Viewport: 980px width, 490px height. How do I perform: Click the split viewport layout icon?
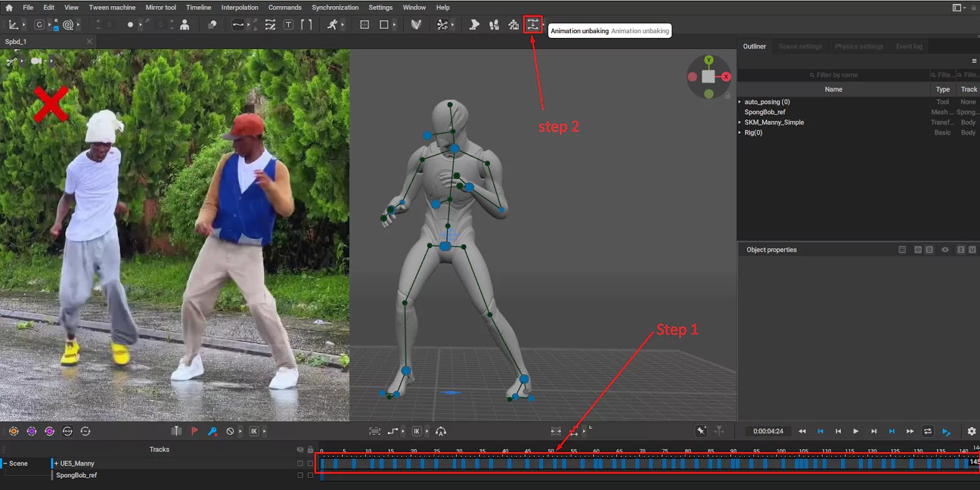click(364, 24)
